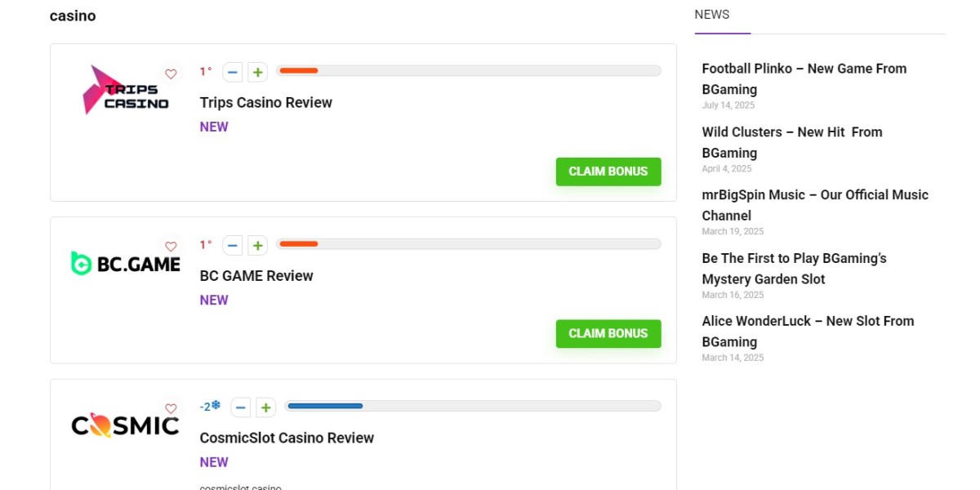Open Trips Casino Review title link
Viewport: 980px width, 490px height.
click(265, 103)
